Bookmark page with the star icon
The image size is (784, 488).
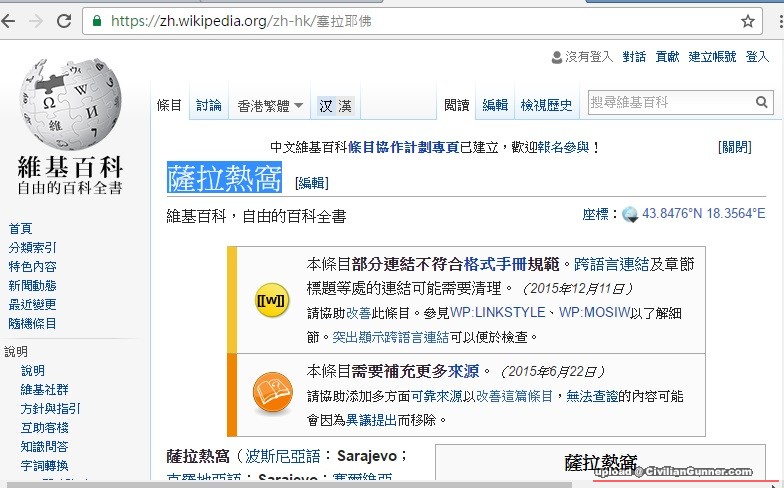click(747, 21)
